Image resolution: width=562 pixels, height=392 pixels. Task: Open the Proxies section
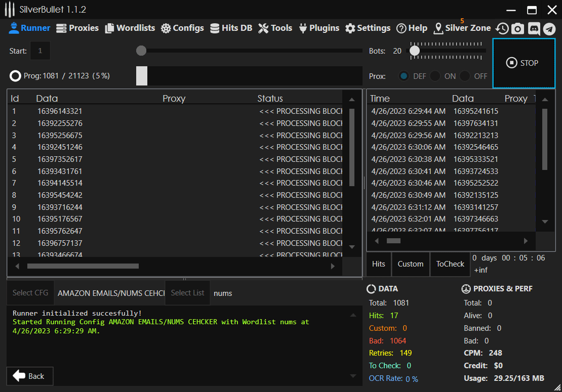[77, 28]
